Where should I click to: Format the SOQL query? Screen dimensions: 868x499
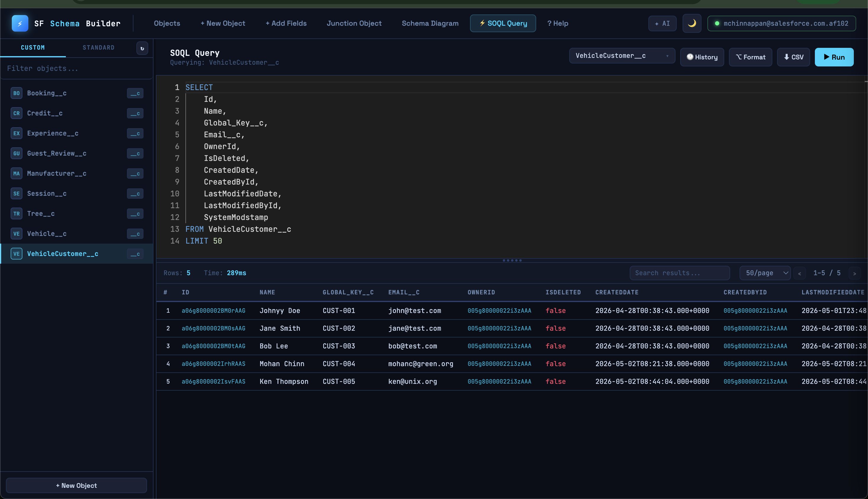(750, 57)
